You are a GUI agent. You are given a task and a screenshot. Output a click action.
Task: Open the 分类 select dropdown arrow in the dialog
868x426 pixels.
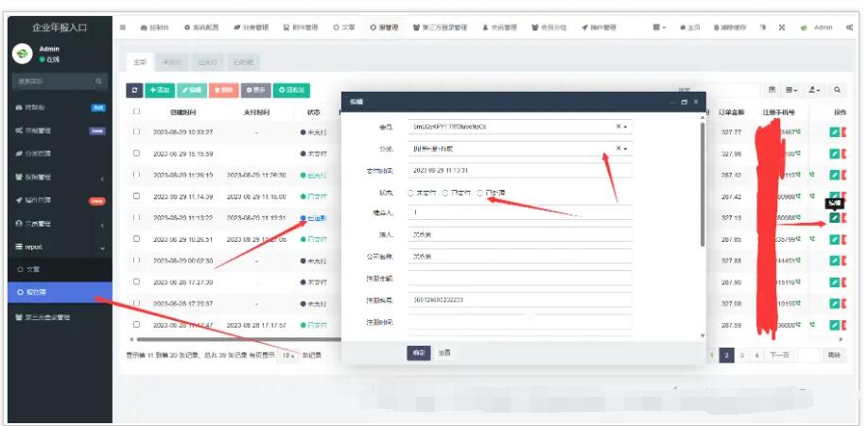point(626,148)
